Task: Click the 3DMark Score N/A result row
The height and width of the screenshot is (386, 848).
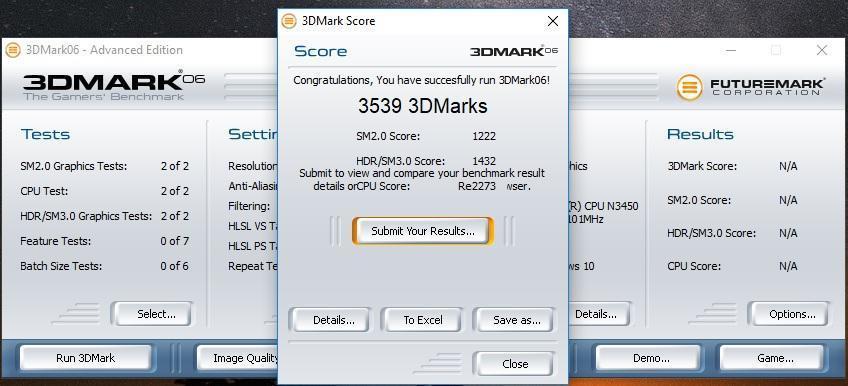Action: 732,167
